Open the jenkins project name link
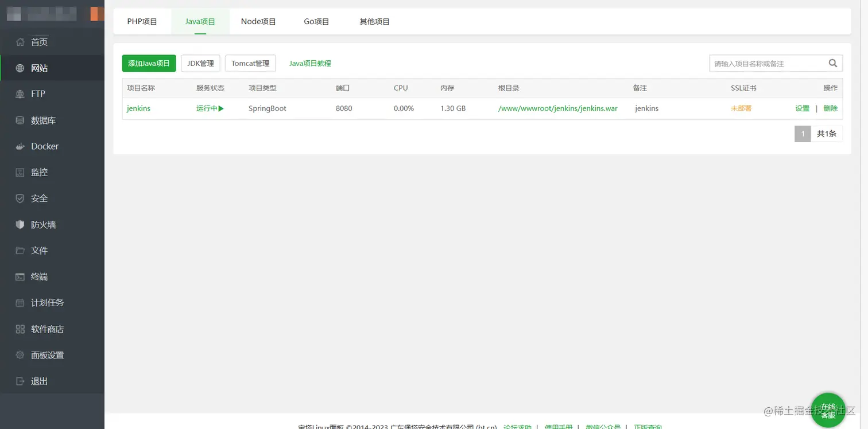 138,108
